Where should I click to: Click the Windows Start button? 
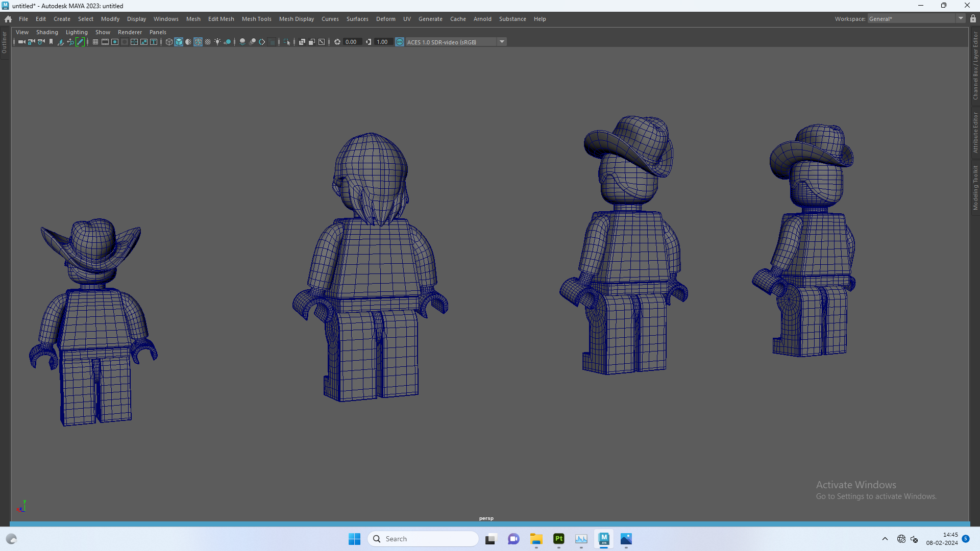354,539
